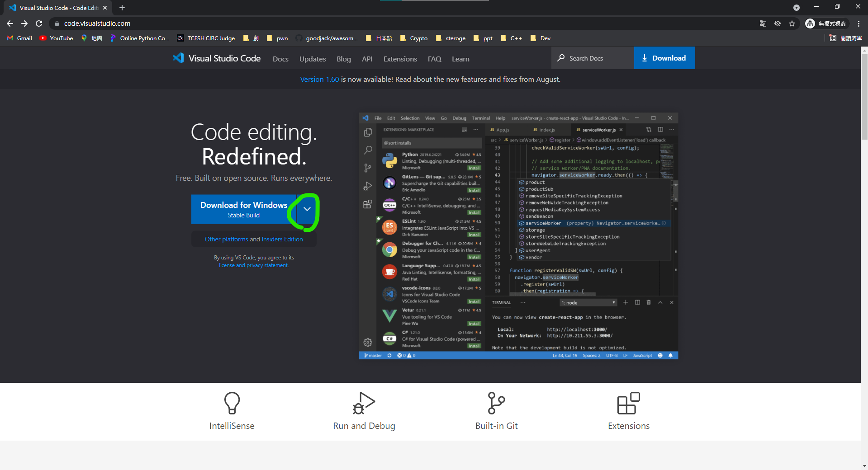This screenshot has height=470, width=868.
Task: Open the 閱讀清單 reading list
Action: pos(846,38)
